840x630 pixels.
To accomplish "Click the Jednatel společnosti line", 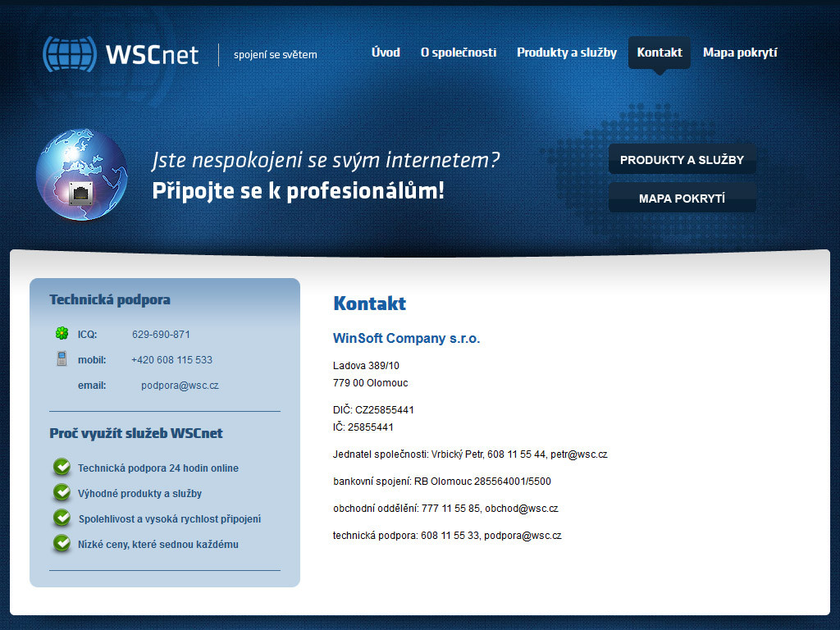I will coord(470,454).
